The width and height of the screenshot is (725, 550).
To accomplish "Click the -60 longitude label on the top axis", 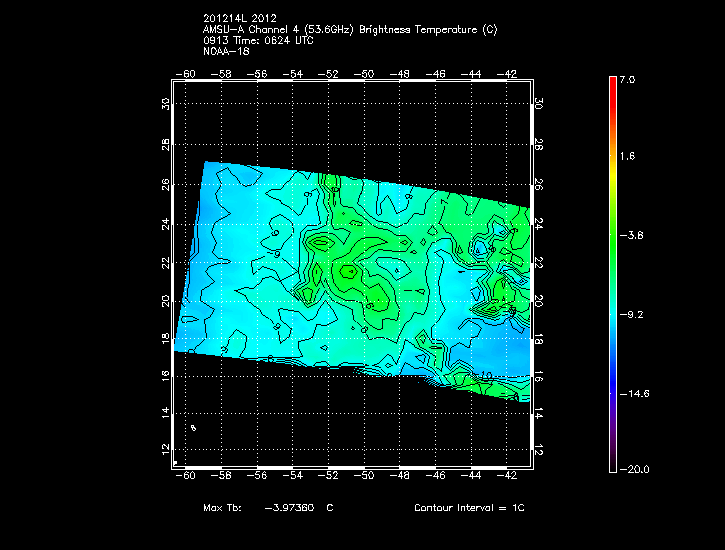I will pyautogui.click(x=185, y=74).
